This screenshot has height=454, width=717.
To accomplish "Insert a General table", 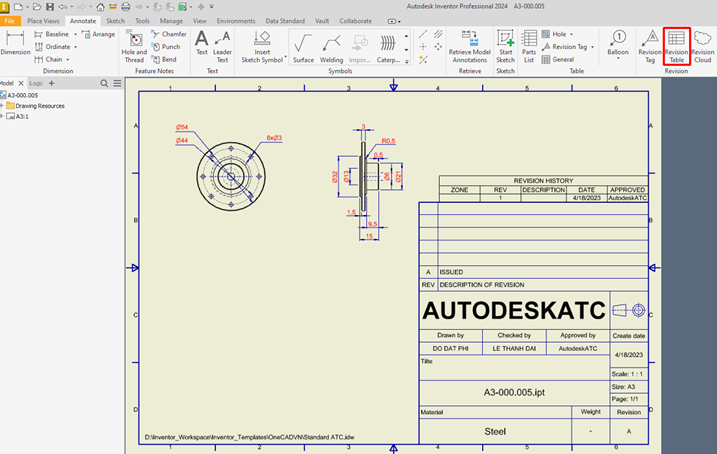I will (x=557, y=59).
